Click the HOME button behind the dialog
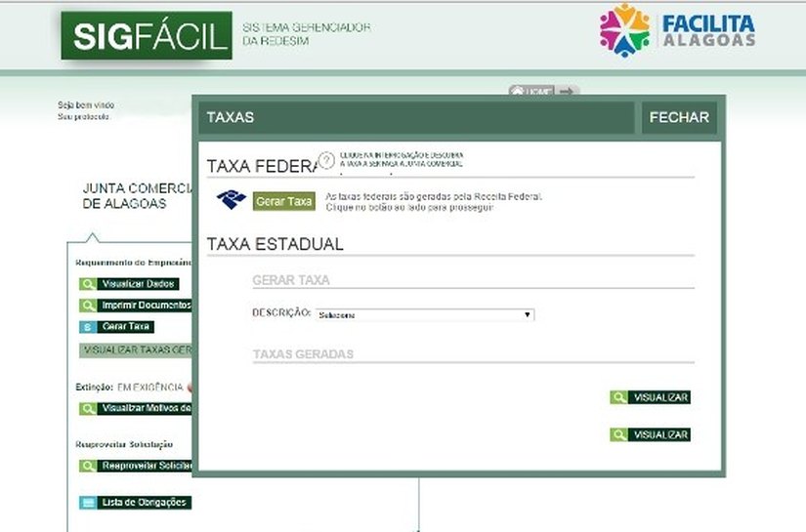The width and height of the screenshot is (806, 532). point(531,91)
